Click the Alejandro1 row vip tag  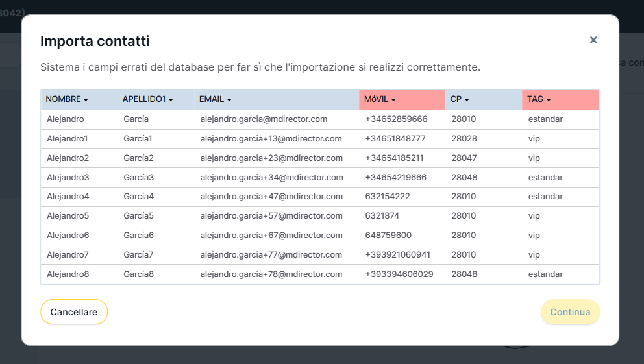[534, 139]
